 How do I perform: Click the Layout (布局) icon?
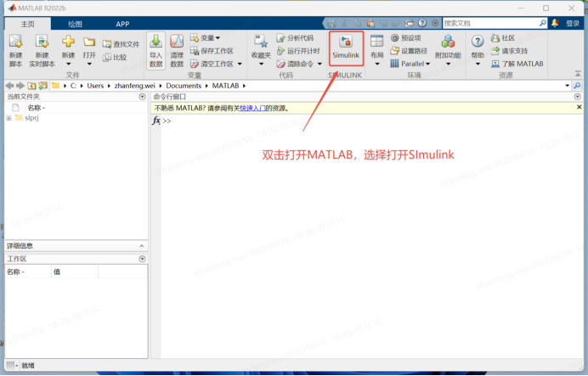click(377, 42)
